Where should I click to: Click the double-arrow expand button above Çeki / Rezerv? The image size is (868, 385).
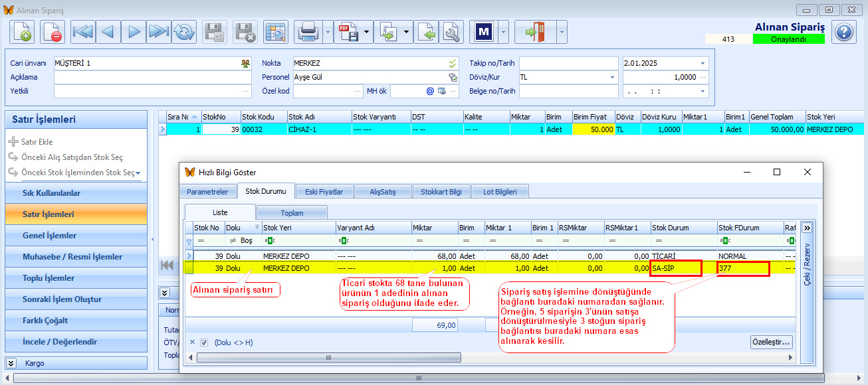tap(807, 228)
